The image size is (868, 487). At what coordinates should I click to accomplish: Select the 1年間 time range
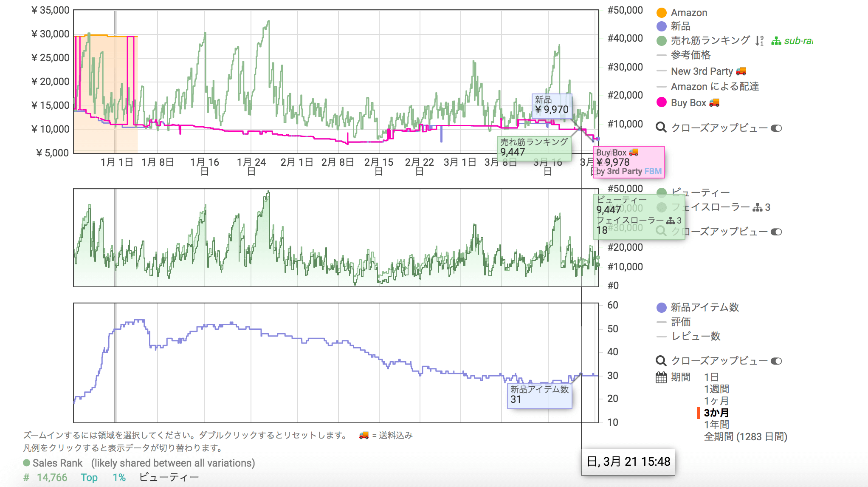(716, 425)
